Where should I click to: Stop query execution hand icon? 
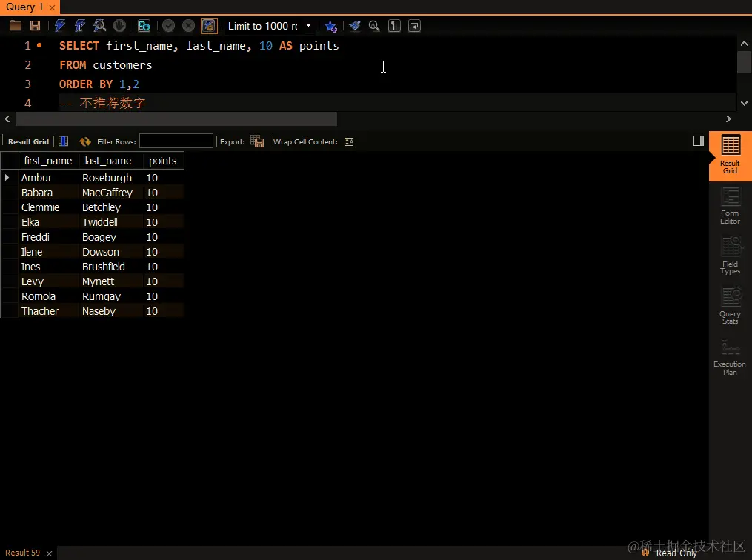(x=119, y=25)
